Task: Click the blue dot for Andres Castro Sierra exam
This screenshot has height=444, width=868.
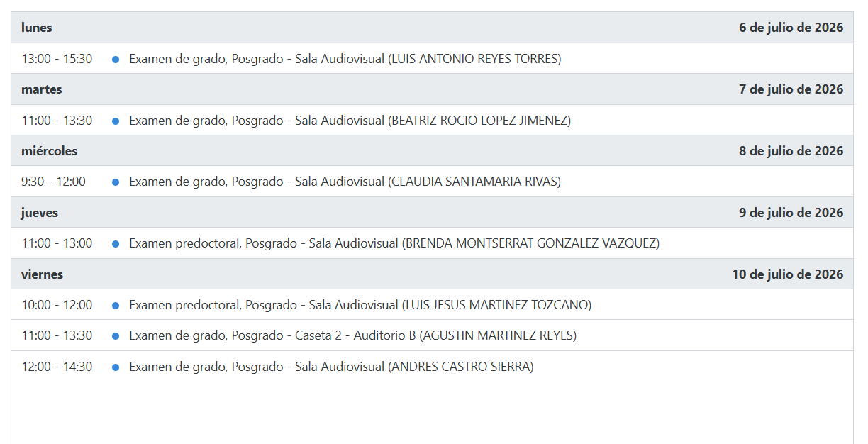Action: pyautogui.click(x=116, y=367)
